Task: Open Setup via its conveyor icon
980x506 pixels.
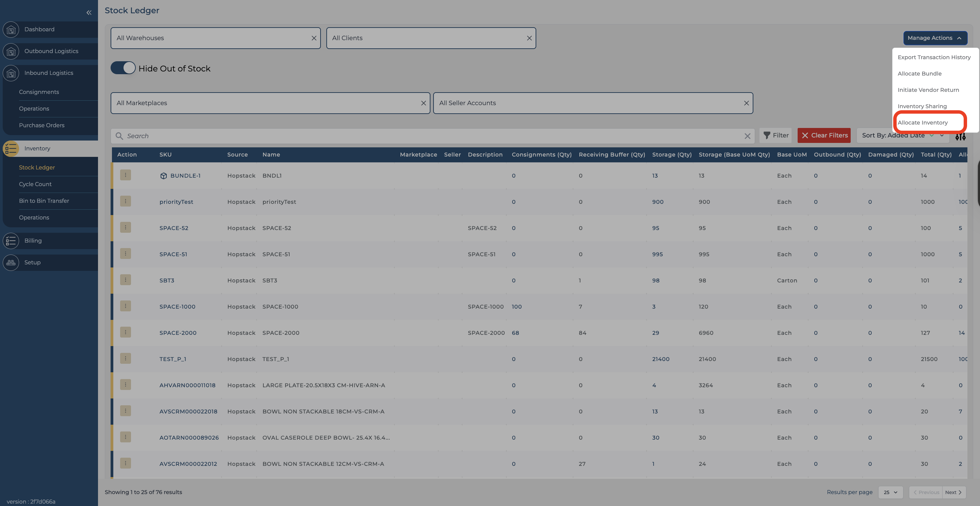Action: [x=11, y=262]
